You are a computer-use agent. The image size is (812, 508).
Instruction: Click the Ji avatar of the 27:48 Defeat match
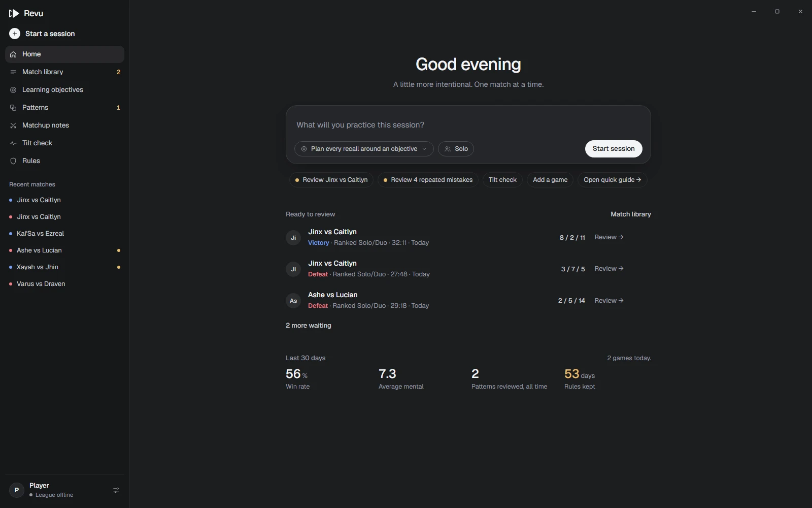(x=293, y=269)
